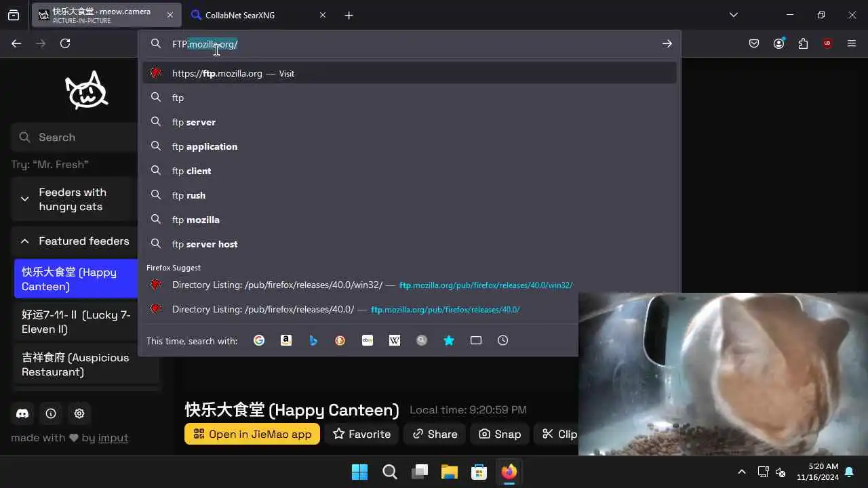868x488 pixels.
Task: Open the releases/40.0/win32 directory listing
Action: [x=410, y=285]
